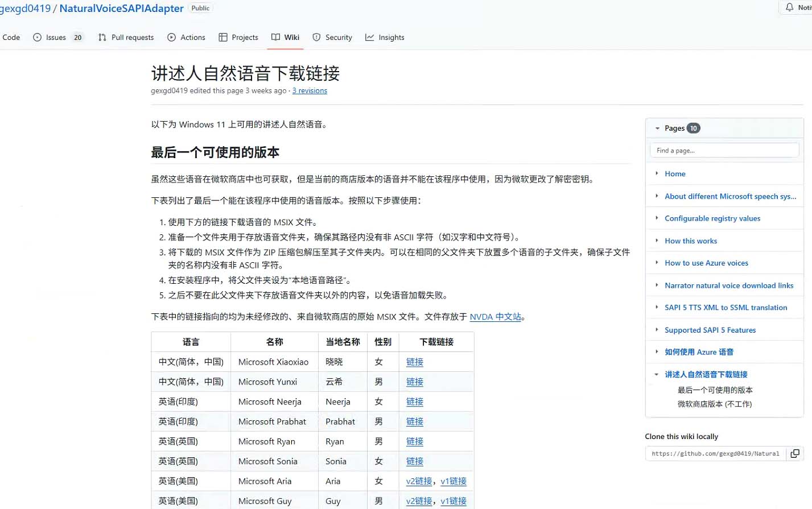Click the Microsoft Xiaoxiao download link

click(x=414, y=362)
